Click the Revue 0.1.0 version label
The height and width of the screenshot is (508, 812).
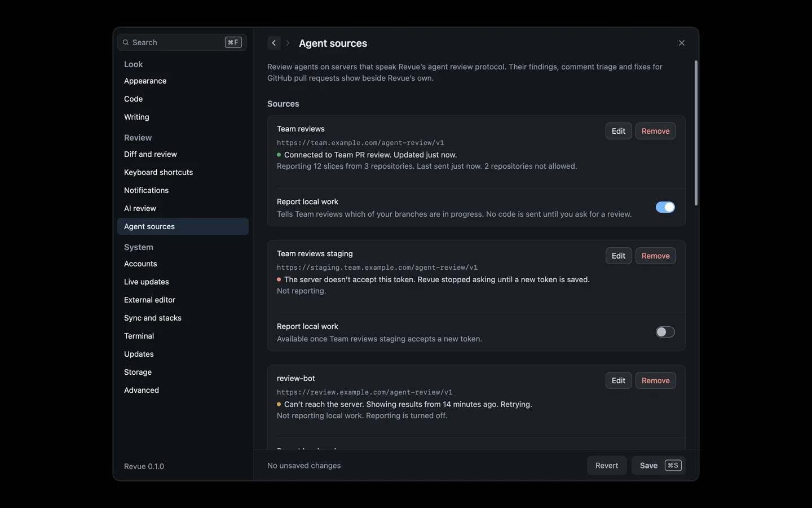pyautogui.click(x=144, y=466)
